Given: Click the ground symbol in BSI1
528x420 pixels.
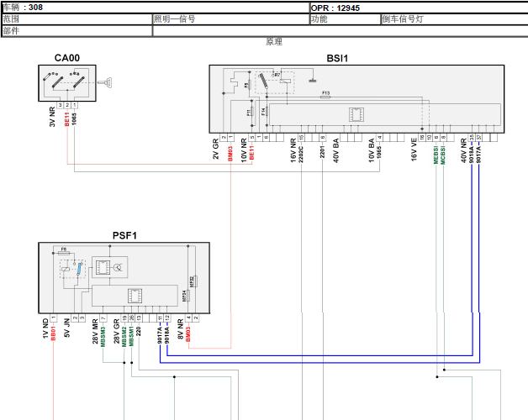Looking at the screenshot, I should (x=312, y=80).
